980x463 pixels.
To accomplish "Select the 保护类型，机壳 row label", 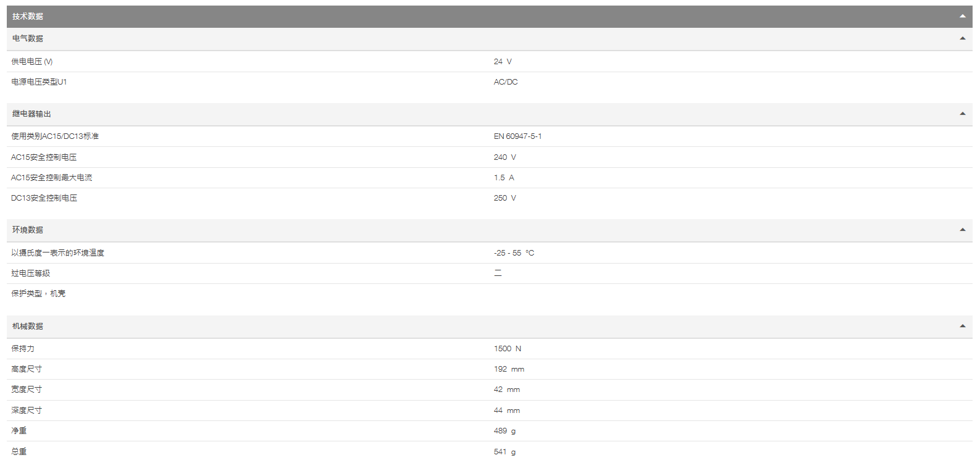I will (x=38, y=294).
